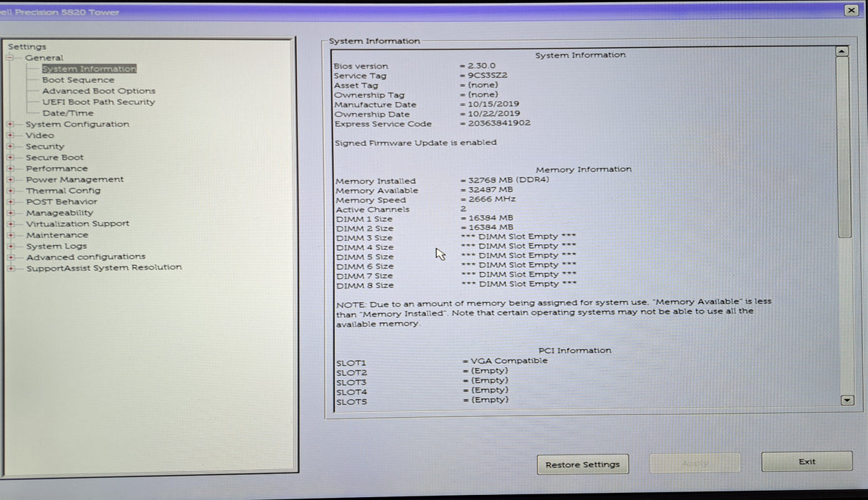868x500 pixels.
Task: Open Date/Time settings
Action: pyautogui.click(x=68, y=113)
